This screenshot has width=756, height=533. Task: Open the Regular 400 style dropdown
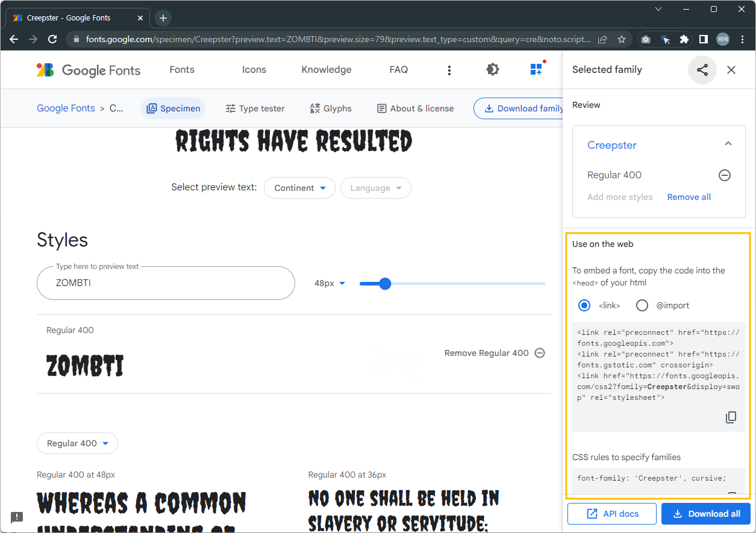[77, 443]
